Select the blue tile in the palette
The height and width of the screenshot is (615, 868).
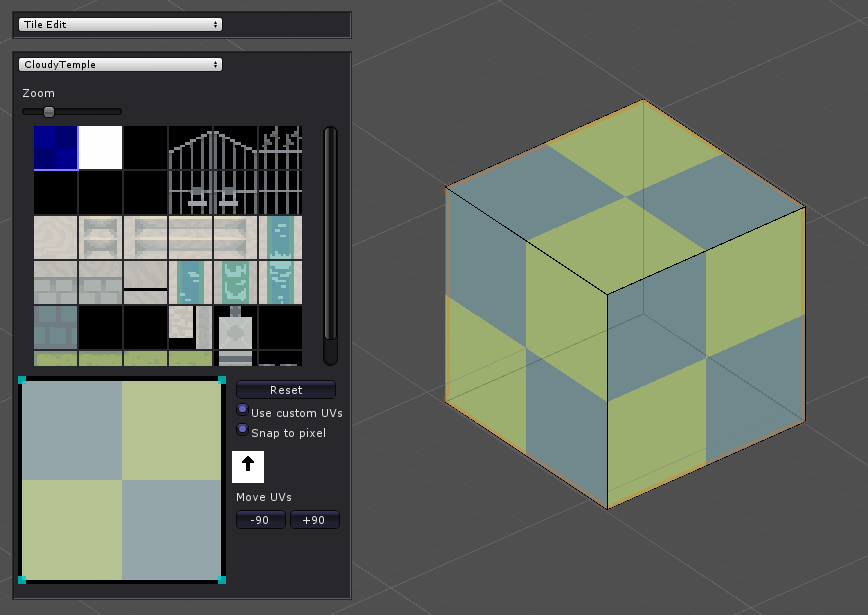(x=55, y=148)
